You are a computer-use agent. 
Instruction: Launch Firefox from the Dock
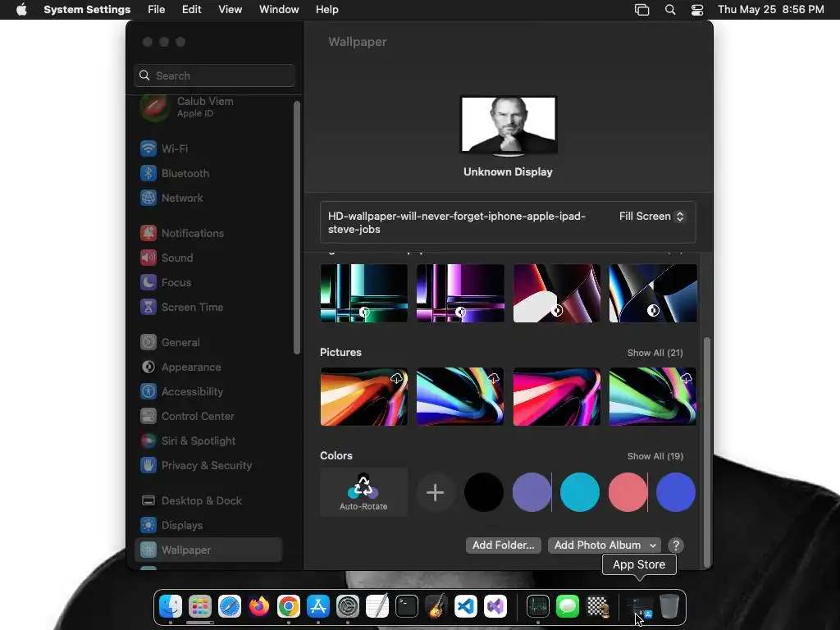pyautogui.click(x=258, y=606)
